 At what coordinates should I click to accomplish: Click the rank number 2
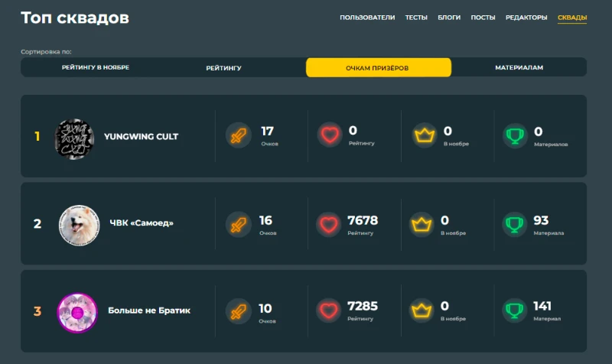(x=37, y=223)
